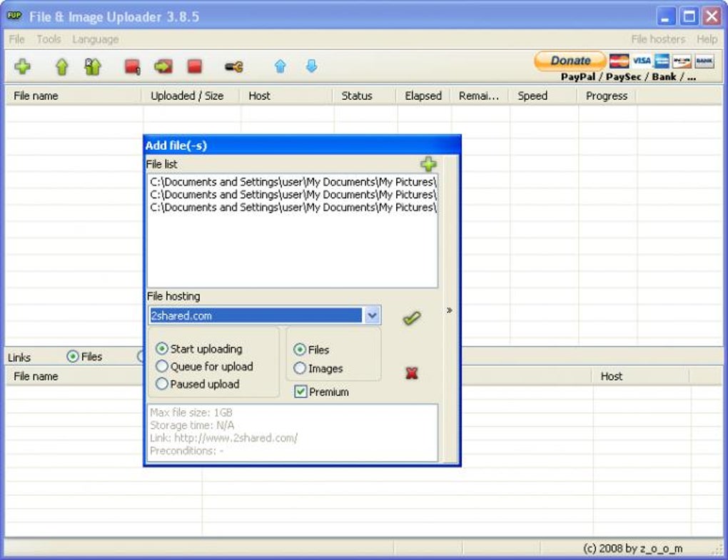Viewport: 728px width, 560px height.
Task: Click the Link http://www.2shared.com/ text
Action: pyautogui.click(x=224, y=437)
